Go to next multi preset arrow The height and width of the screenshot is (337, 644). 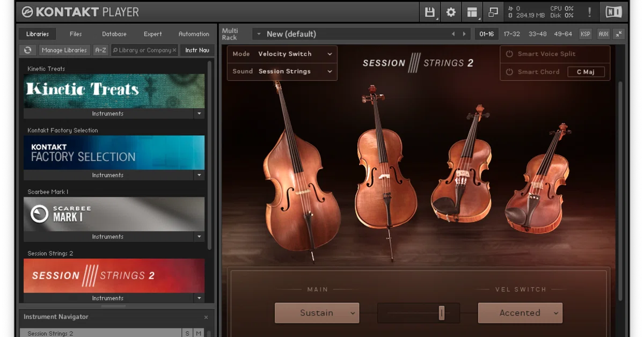tap(464, 34)
